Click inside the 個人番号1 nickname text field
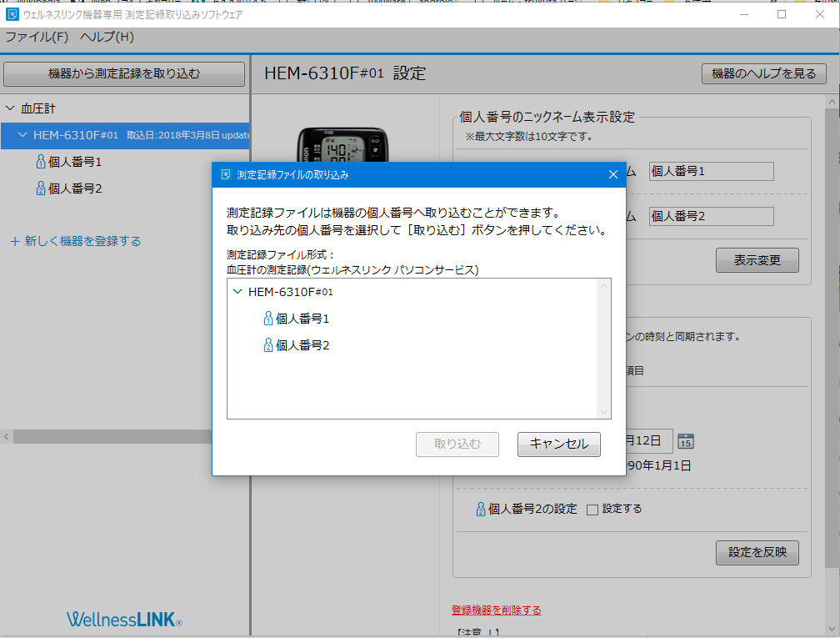 711,171
